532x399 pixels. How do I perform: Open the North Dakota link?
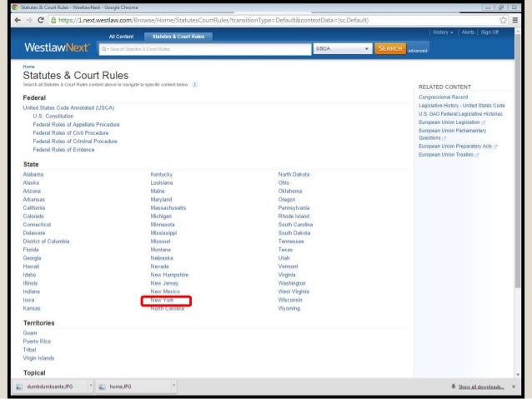tap(294, 174)
